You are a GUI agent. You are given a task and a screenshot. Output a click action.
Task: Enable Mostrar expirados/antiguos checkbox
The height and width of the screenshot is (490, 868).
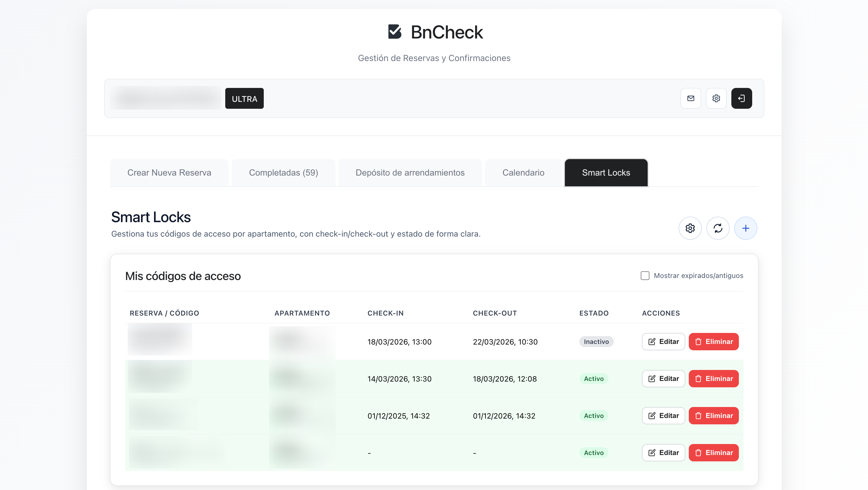tap(645, 276)
